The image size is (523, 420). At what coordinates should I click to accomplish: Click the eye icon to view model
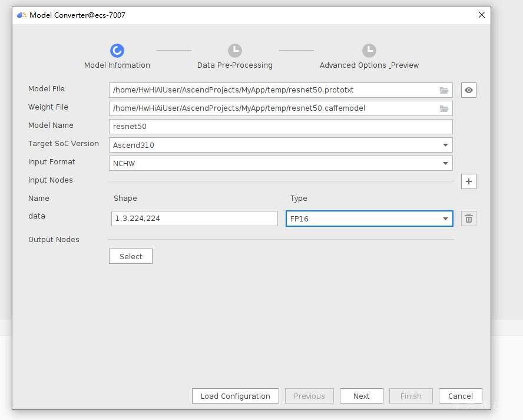468,90
